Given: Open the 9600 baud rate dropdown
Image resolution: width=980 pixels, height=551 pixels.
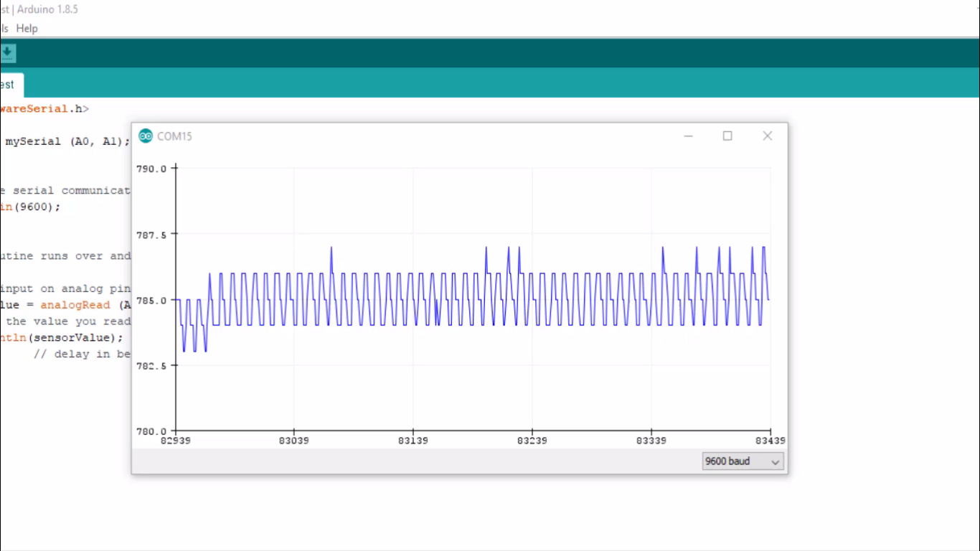Looking at the screenshot, I should (743, 461).
